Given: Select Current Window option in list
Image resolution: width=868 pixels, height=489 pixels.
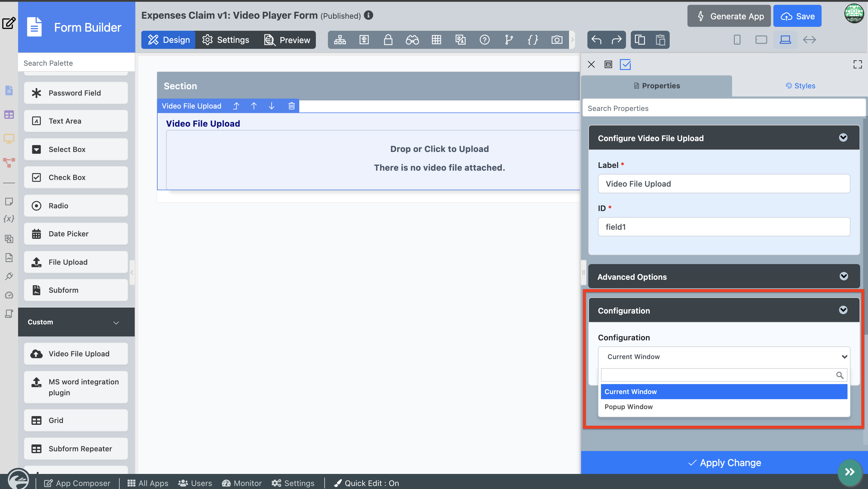Looking at the screenshot, I should (x=724, y=391).
